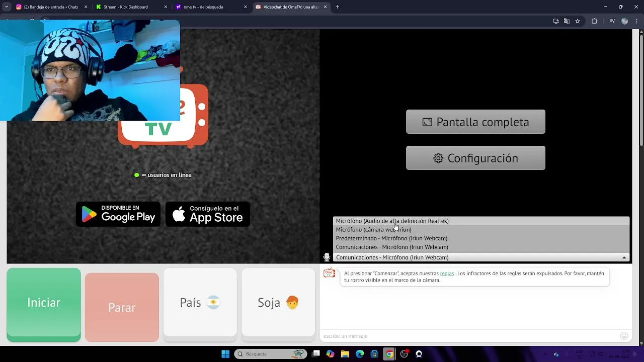Close the Instagram Bandeja de entrada tab

click(x=86, y=7)
